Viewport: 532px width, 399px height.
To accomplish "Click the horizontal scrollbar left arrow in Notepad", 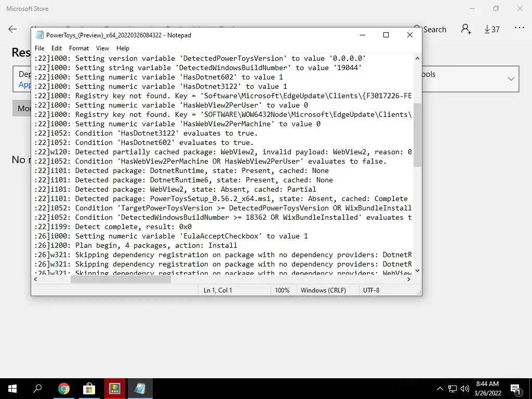I will [x=36, y=279].
